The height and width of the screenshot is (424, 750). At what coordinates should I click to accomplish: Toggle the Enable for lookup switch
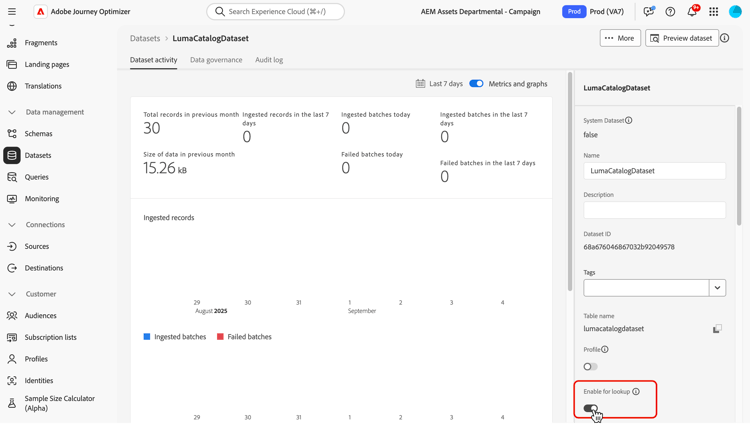(x=590, y=408)
